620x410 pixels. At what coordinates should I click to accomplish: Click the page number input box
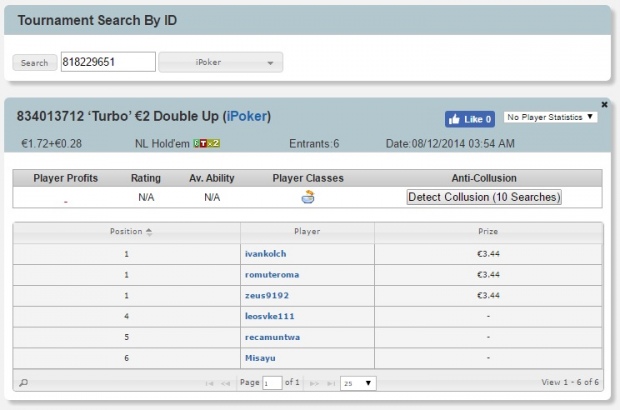coord(272,383)
